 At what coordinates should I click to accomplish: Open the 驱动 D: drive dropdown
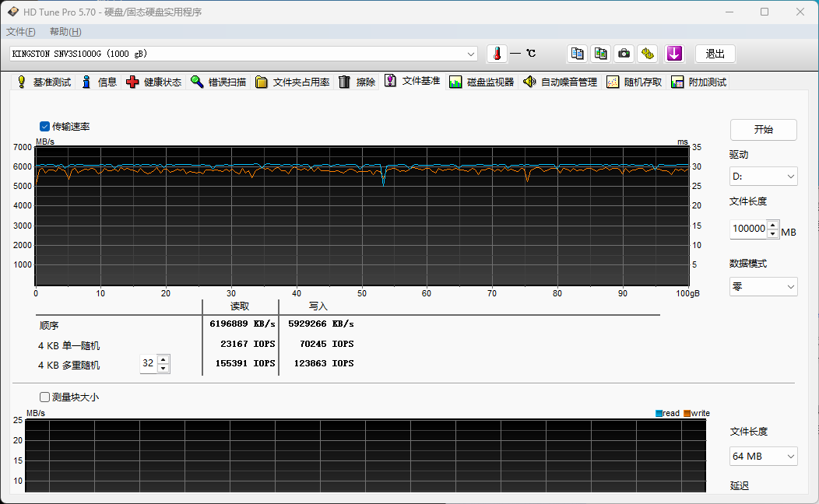pyautogui.click(x=763, y=177)
